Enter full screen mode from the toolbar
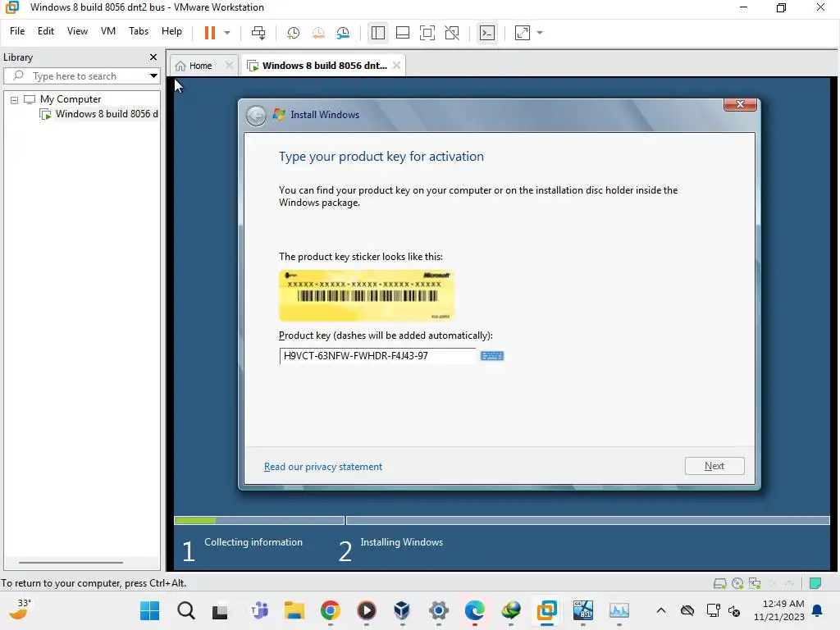Image resolution: width=840 pixels, height=630 pixels. (x=427, y=33)
